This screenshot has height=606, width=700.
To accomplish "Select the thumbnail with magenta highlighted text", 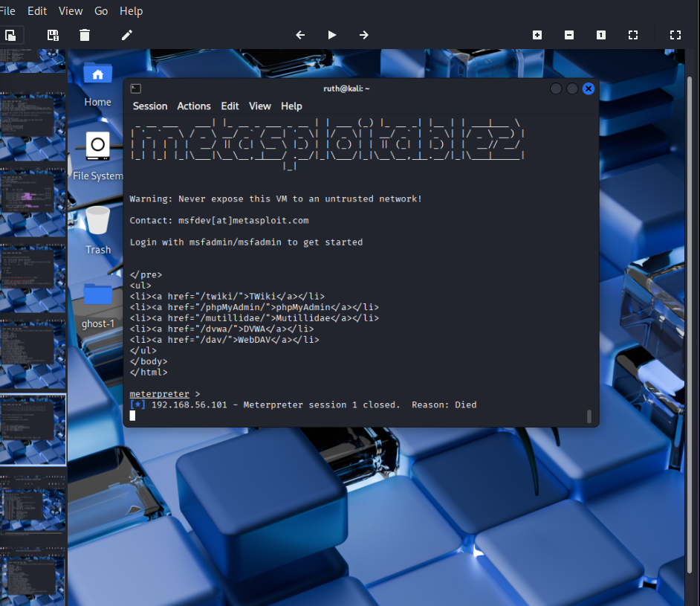I will click(x=33, y=202).
